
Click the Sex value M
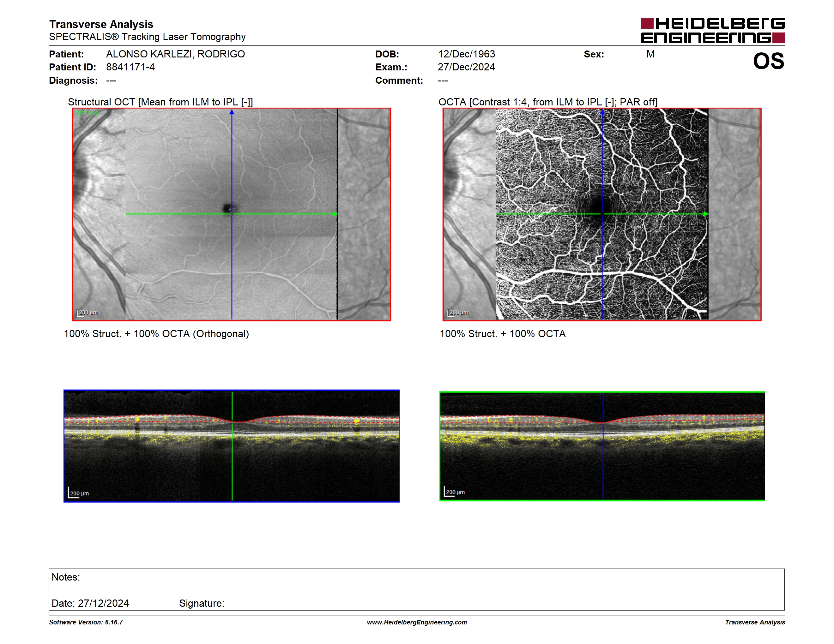[650, 54]
